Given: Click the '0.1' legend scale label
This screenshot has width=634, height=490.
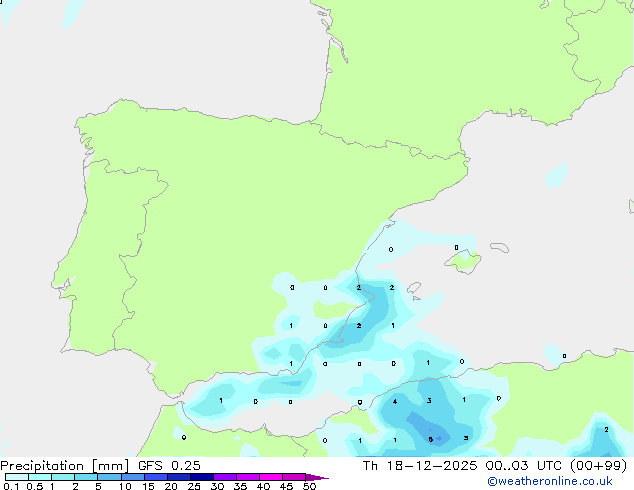Looking at the screenshot, I should point(11,486).
